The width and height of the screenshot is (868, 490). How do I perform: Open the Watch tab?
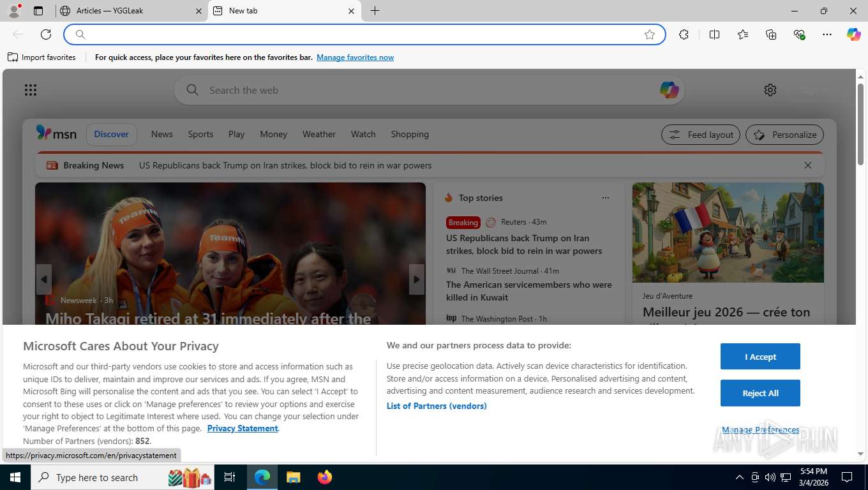(363, 134)
